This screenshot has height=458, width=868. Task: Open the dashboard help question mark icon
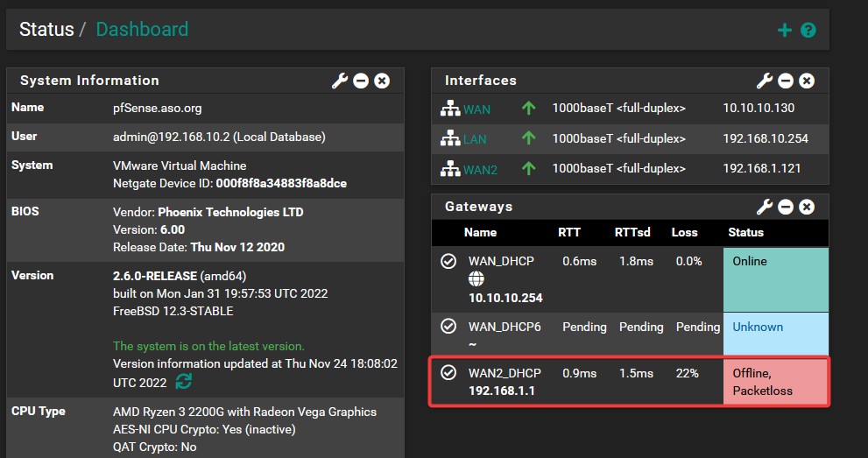pyautogui.click(x=808, y=31)
